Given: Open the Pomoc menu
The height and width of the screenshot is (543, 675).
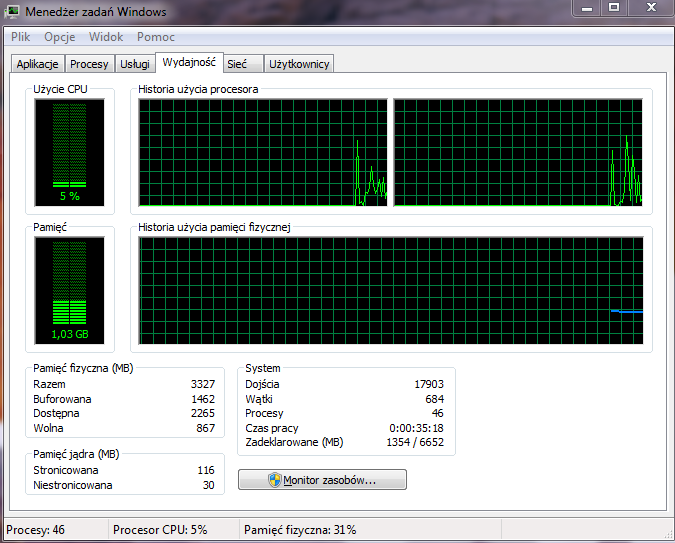Looking at the screenshot, I should [156, 37].
